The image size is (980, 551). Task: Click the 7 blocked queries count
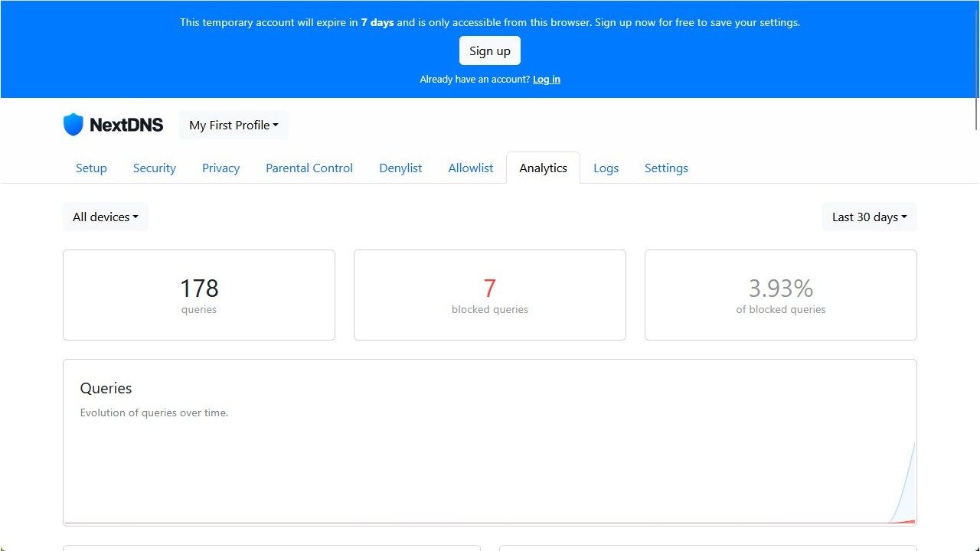[x=490, y=289]
